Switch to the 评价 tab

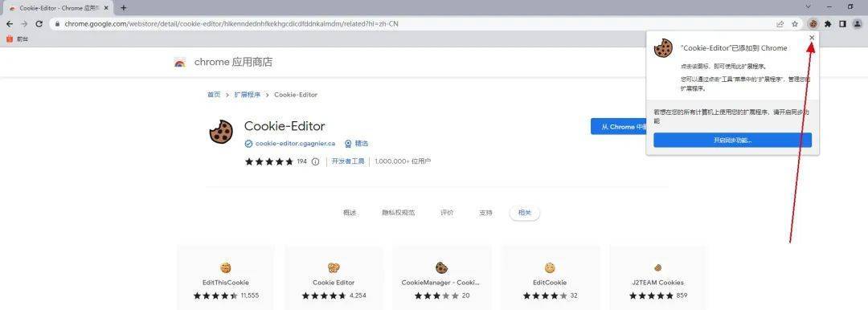(447, 213)
